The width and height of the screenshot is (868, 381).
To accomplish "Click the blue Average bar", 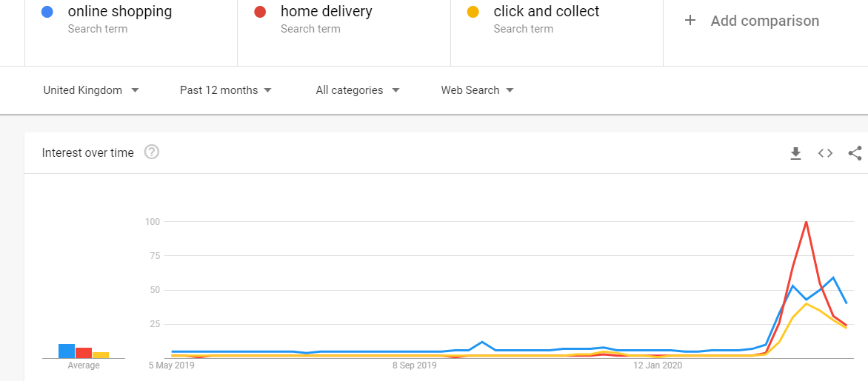I will (67, 351).
